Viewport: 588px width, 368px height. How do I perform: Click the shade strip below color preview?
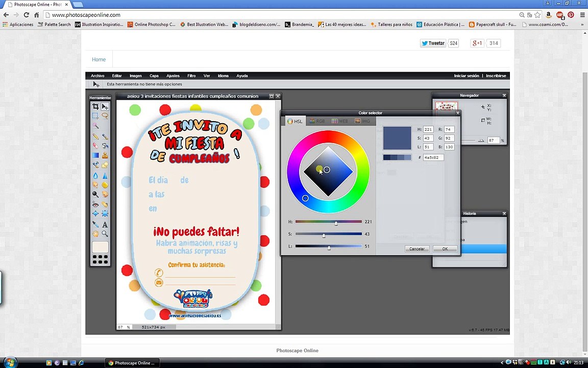pyautogui.click(x=397, y=157)
